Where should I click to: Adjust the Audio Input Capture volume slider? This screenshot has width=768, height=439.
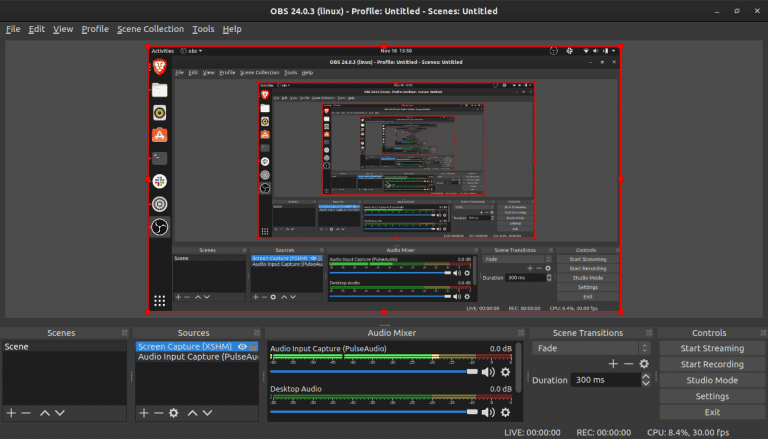[x=474, y=372]
